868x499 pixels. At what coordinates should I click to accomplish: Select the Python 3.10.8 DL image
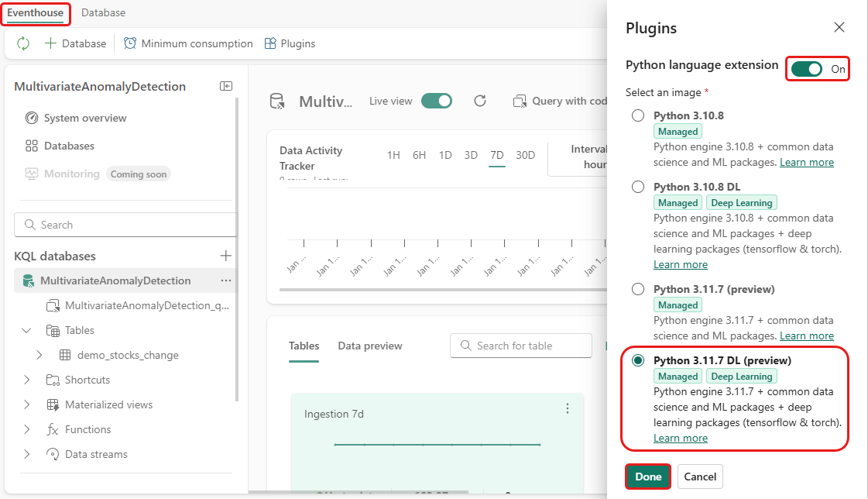638,187
